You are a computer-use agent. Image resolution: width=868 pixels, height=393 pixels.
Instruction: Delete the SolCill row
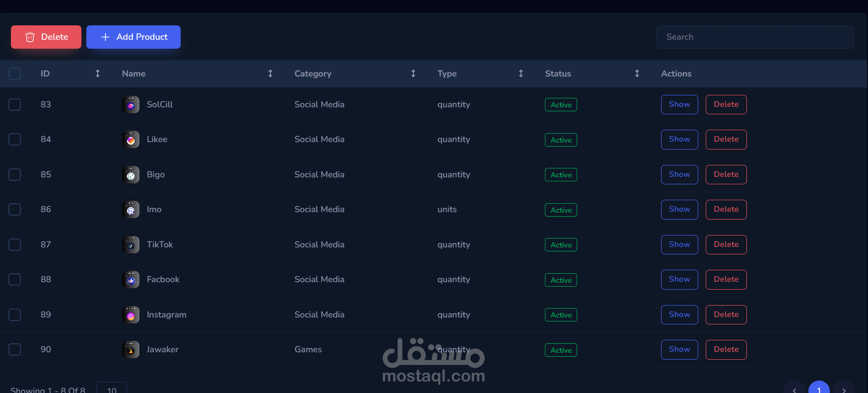pos(726,105)
